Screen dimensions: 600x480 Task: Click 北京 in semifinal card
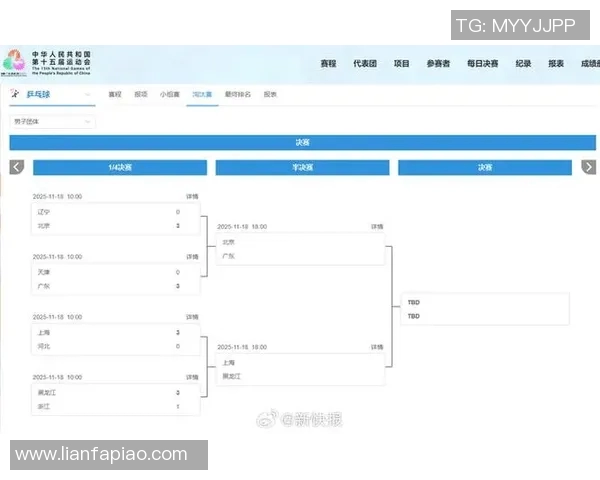tap(228, 242)
